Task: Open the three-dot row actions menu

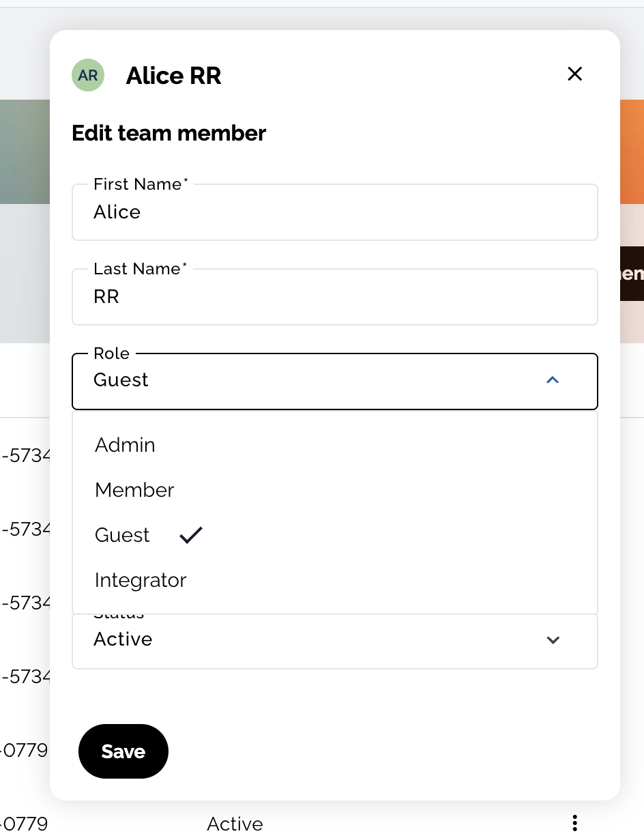Action: coord(575,822)
